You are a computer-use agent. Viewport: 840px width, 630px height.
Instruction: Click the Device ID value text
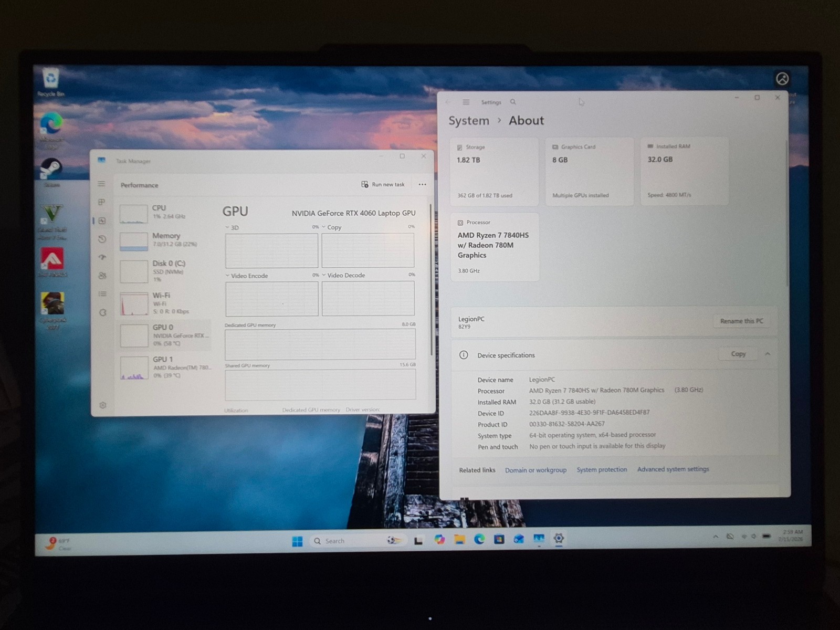[589, 413]
